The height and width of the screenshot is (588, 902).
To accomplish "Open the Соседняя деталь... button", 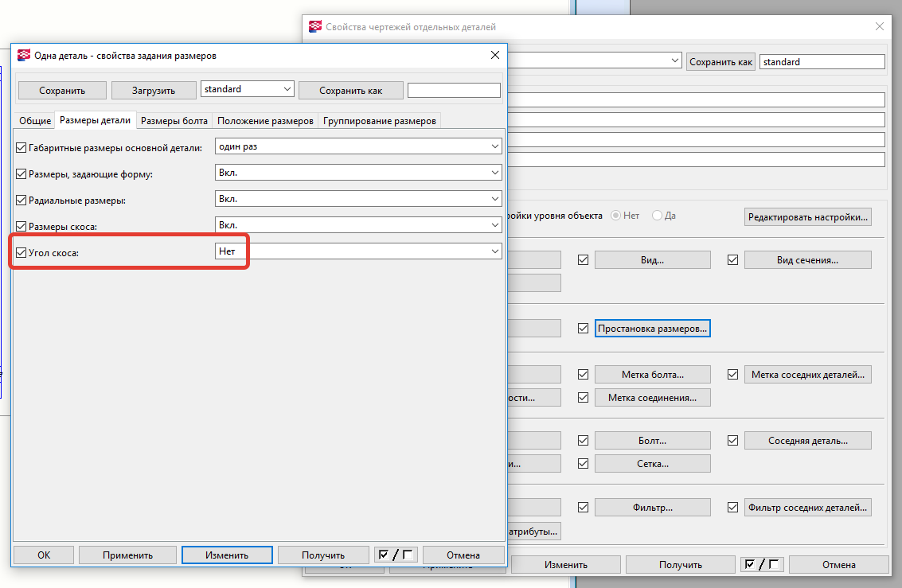I will (x=807, y=440).
